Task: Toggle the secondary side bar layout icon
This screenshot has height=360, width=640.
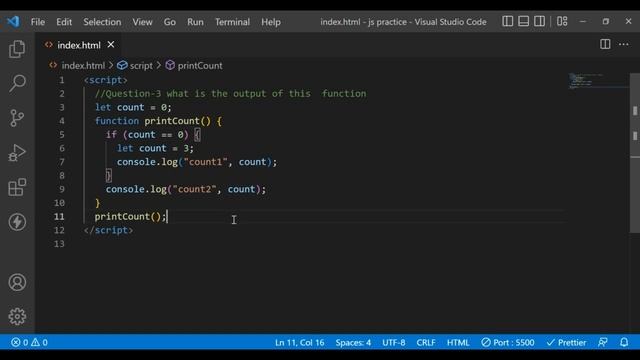Action: click(539, 21)
